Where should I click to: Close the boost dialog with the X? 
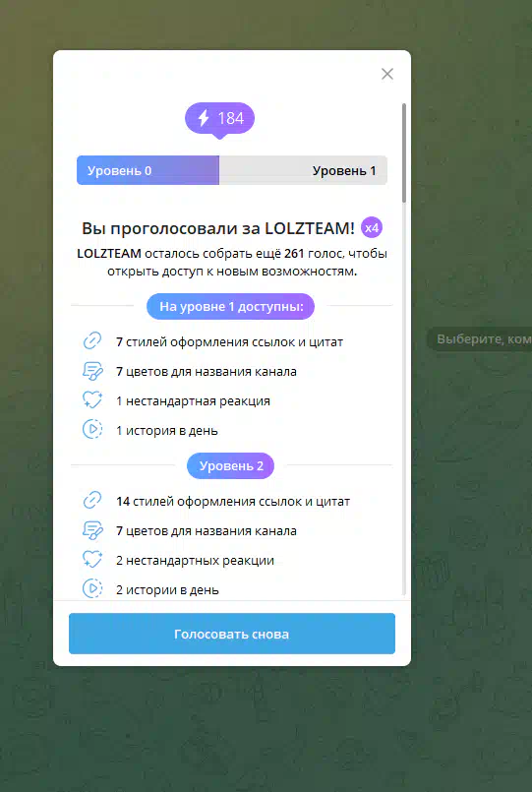click(x=387, y=74)
